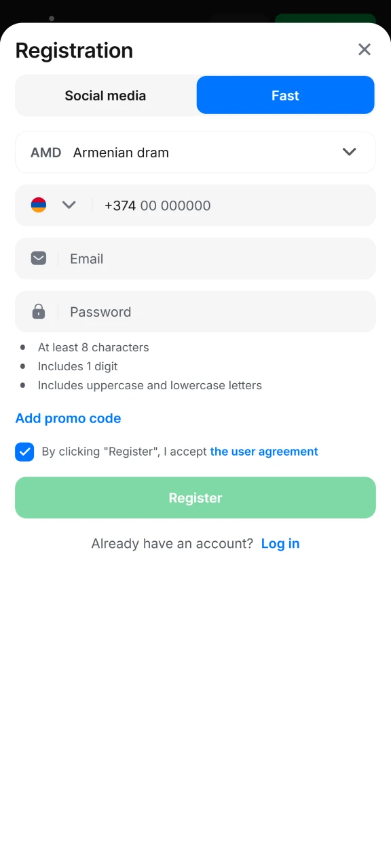
Task: Open the Armenian dram currency dropdown
Action: pos(195,153)
